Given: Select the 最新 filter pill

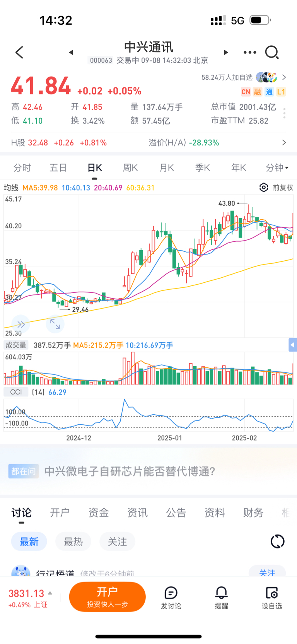Looking at the screenshot, I should 29,542.
